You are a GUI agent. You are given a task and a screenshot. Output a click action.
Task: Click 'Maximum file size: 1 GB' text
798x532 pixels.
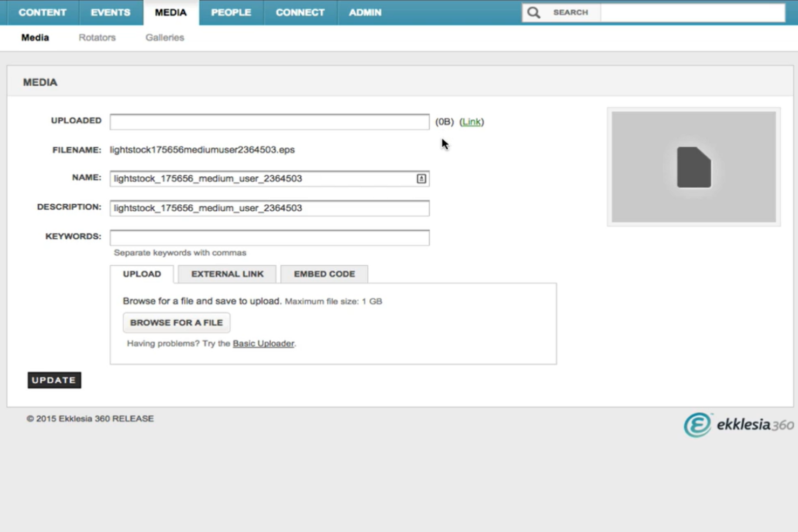pyautogui.click(x=333, y=301)
